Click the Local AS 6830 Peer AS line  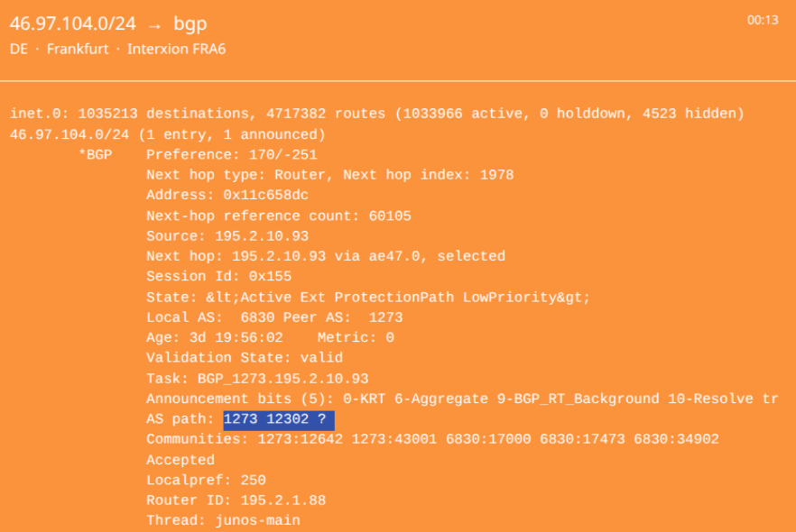[274, 317]
